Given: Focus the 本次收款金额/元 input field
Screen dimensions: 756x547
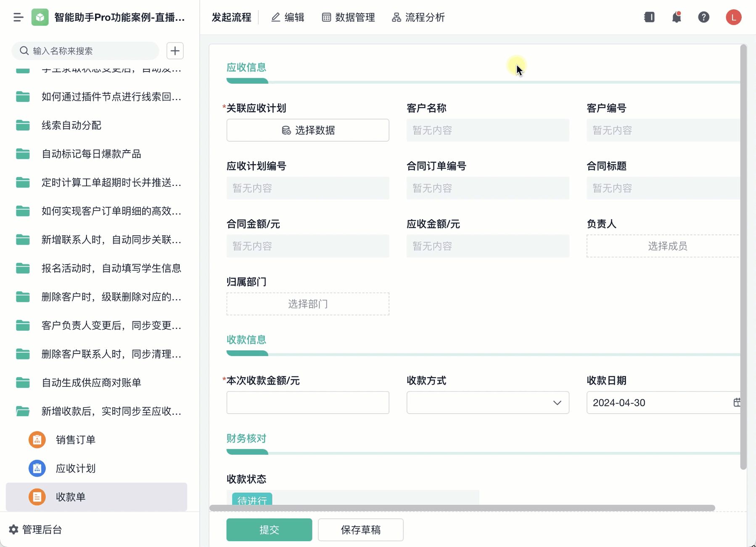Looking at the screenshot, I should [x=308, y=403].
